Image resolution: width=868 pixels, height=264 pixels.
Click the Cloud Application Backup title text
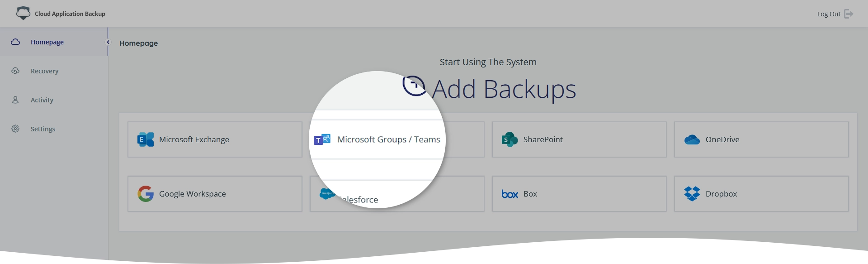click(x=70, y=14)
